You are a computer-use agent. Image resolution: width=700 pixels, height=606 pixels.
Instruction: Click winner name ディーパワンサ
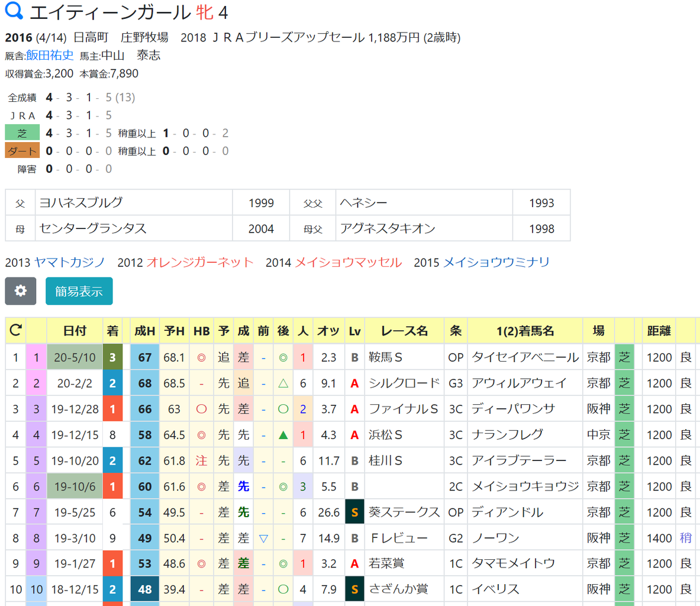pos(513,409)
